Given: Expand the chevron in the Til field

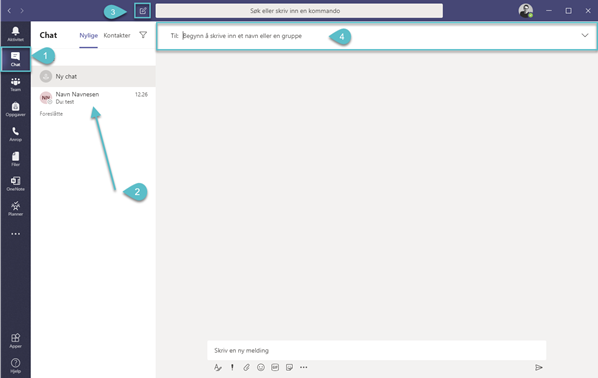Looking at the screenshot, I should 585,35.
